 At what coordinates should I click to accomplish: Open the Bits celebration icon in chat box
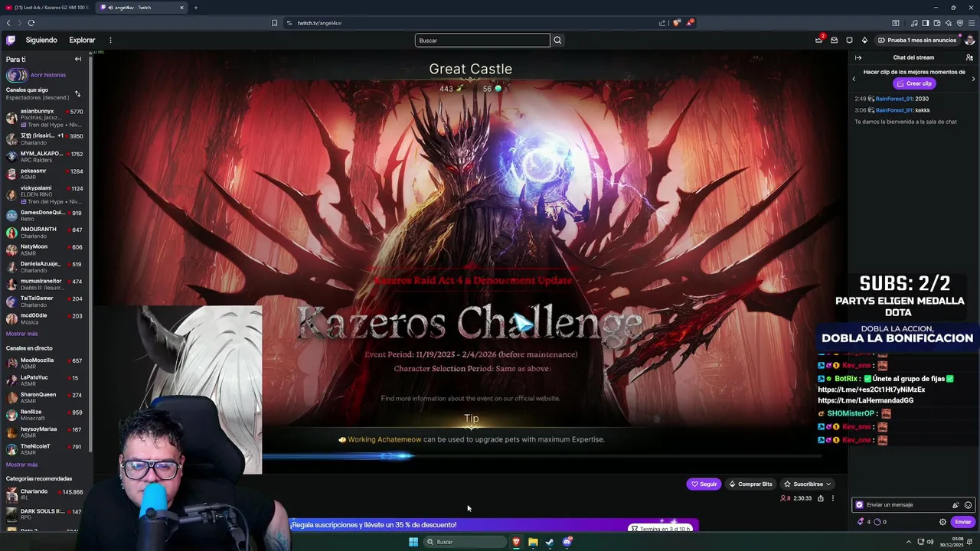(x=955, y=505)
